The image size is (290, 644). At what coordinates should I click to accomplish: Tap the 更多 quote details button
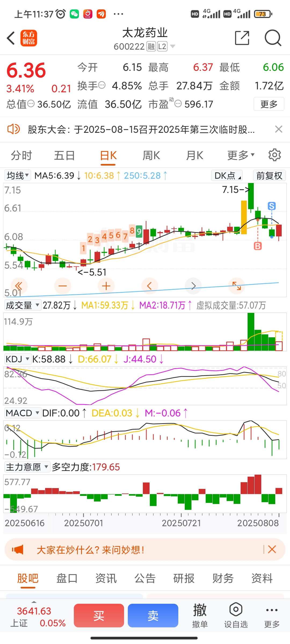pyautogui.click(x=269, y=104)
